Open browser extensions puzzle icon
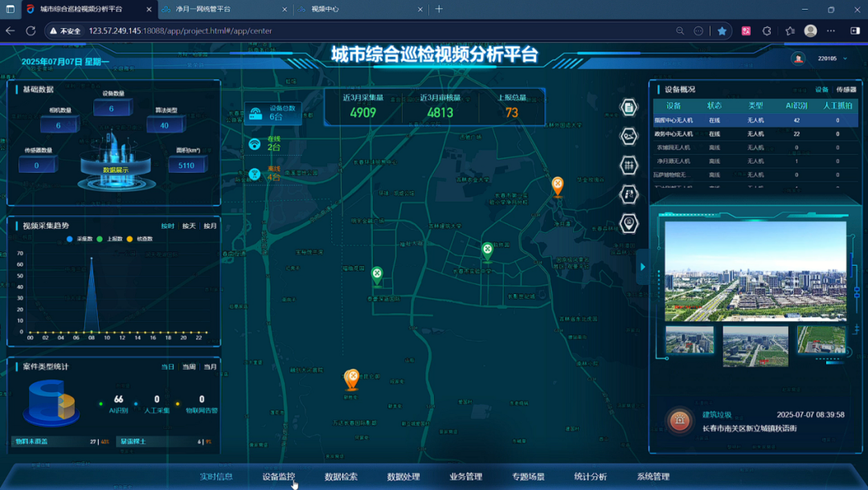The image size is (868, 490). [x=767, y=31]
